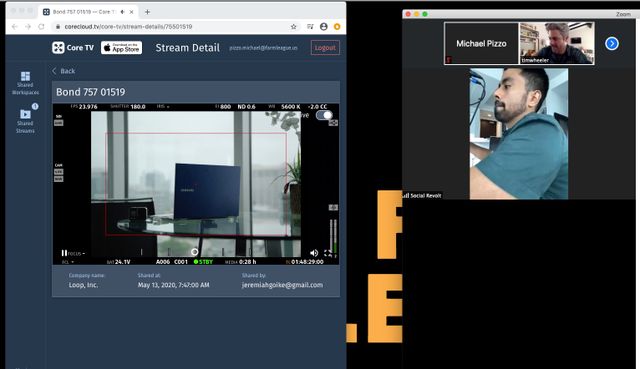Open Shared Workspaces in sidebar

coord(25,83)
